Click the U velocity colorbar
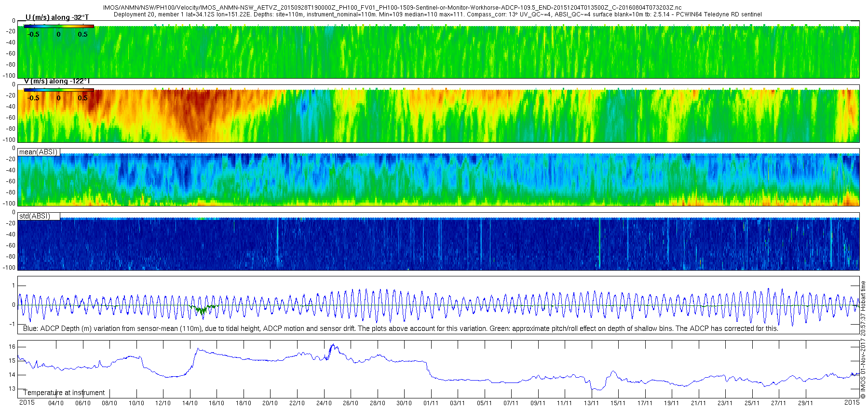868x410 pixels. tap(59, 26)
